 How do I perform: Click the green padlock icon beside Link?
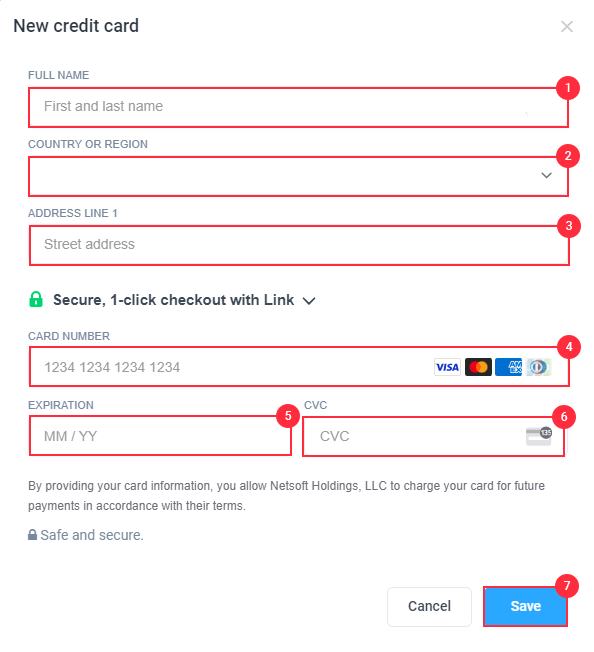[x=36, y=299]
